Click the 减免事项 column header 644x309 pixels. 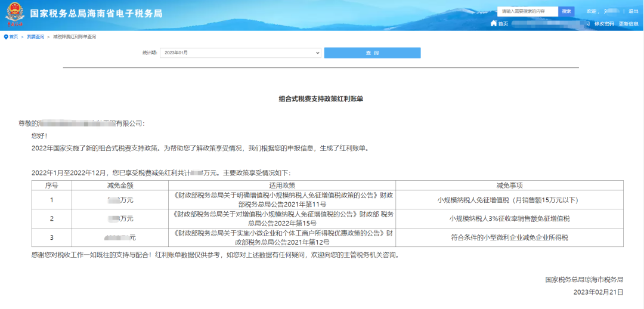coord(509,185)
